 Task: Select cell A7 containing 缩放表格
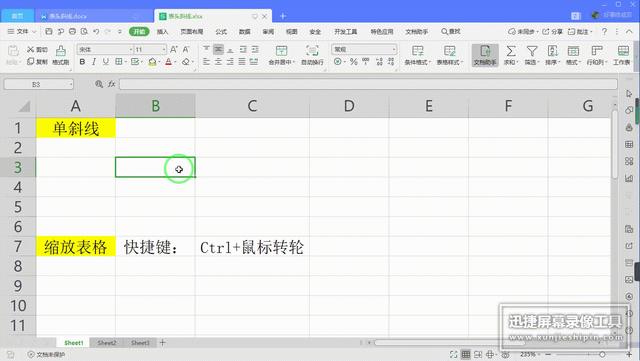coord(76,247)
